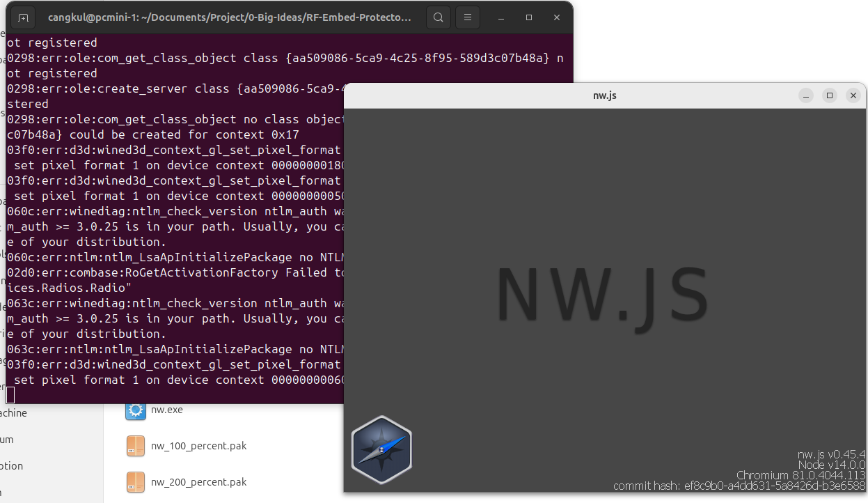Click the nw.js window title
Screen dimensions: 868x503
click(x=605, y=95)
